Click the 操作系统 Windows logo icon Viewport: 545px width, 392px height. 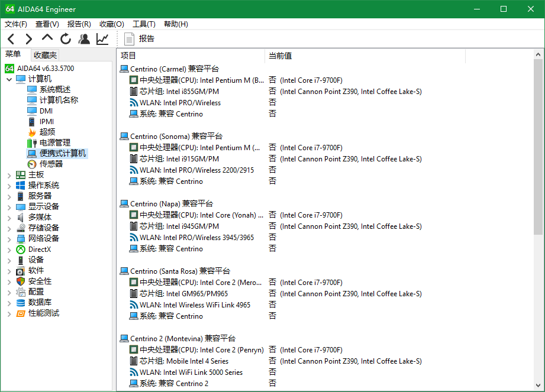21,186
